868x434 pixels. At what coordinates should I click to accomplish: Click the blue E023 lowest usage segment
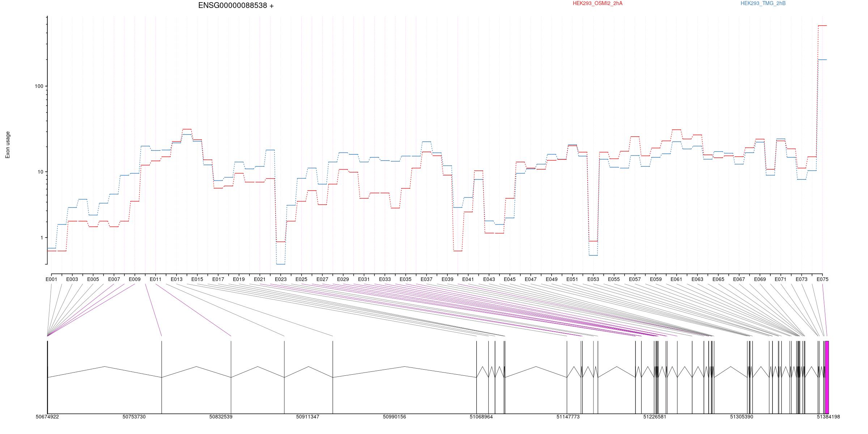click(281, 264)
